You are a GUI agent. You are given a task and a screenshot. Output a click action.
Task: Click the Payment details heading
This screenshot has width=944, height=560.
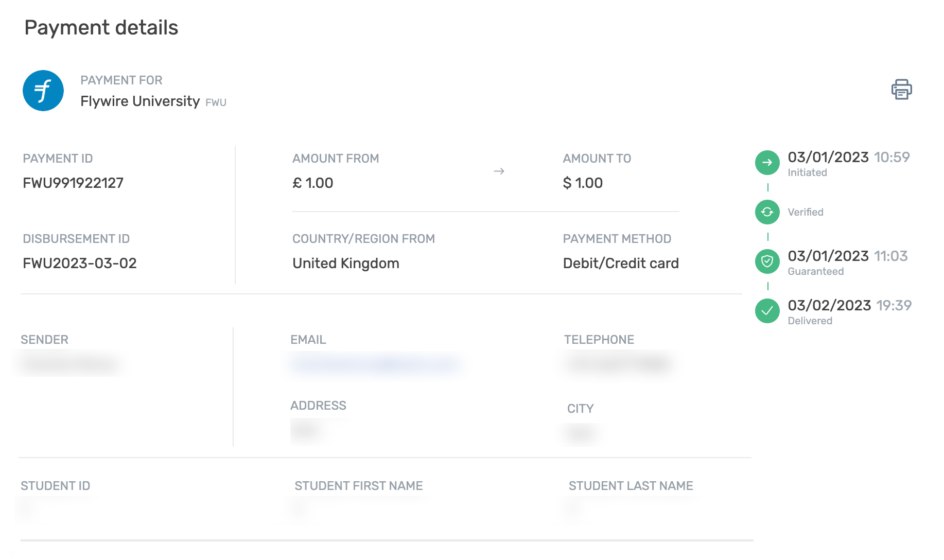click(101, 28)
